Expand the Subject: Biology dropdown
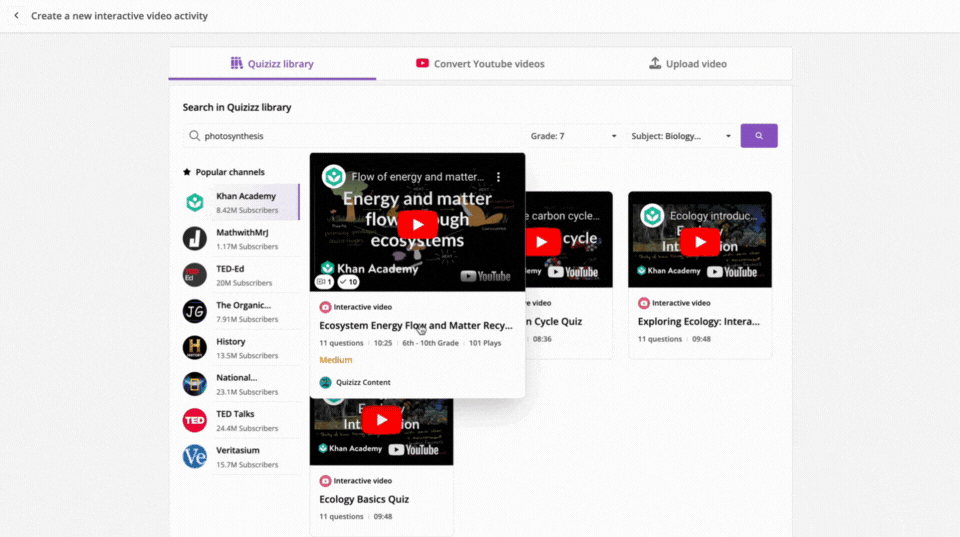 tap(681, 136)
